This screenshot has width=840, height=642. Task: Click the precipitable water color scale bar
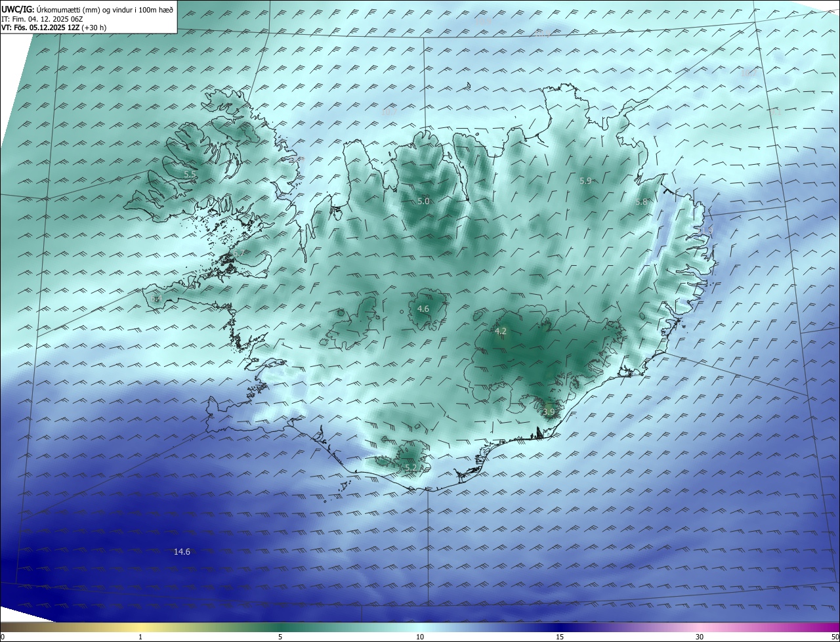[x=420, y=627]
